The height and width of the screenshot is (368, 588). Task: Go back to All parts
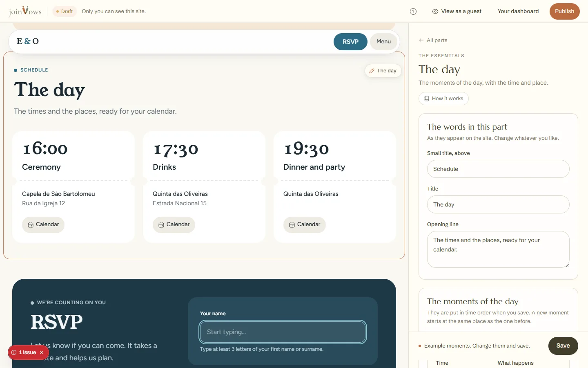coord(433,40)
